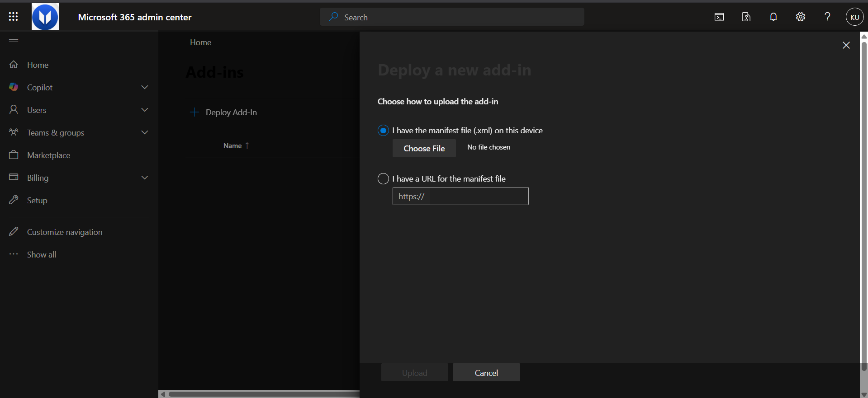Click the Customize navigation pencil icon
This screenshot has width=868, height=398.
click(x=14, y=231)
